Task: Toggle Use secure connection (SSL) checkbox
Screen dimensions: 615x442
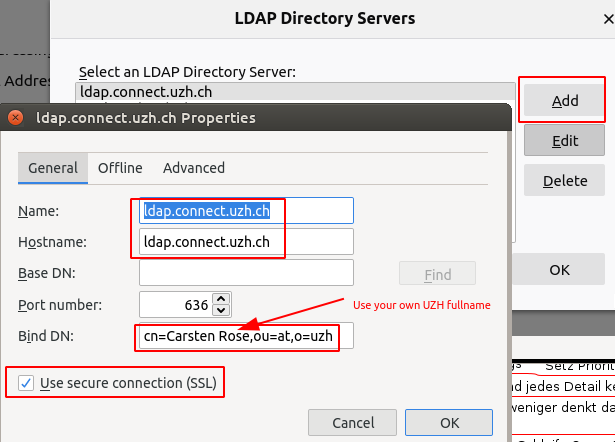Action: click(26, 383)
